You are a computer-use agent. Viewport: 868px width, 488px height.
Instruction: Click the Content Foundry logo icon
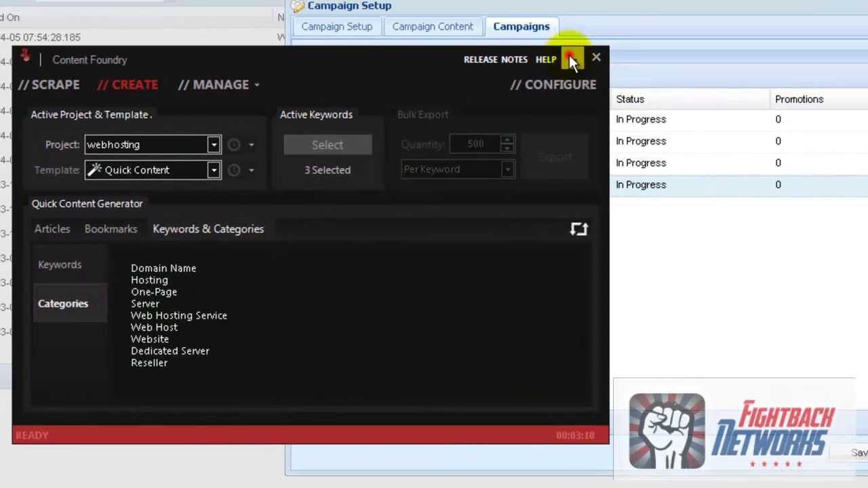[25, 56]
